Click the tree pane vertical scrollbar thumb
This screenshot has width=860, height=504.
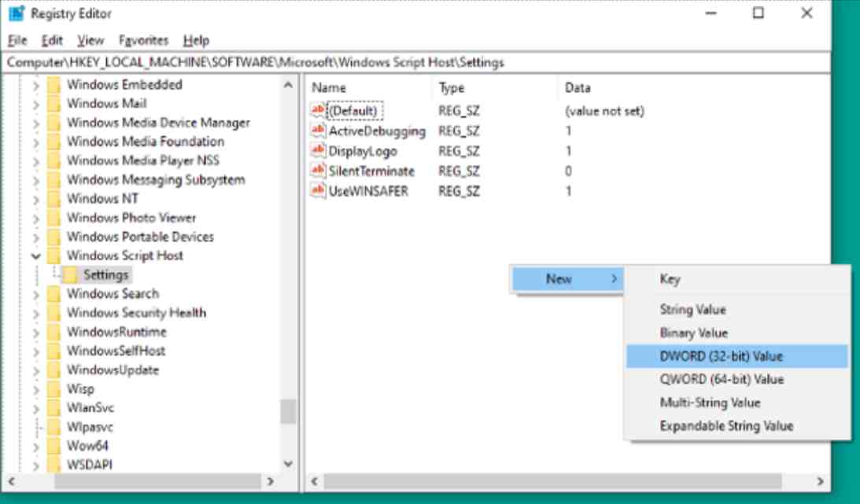288,411
